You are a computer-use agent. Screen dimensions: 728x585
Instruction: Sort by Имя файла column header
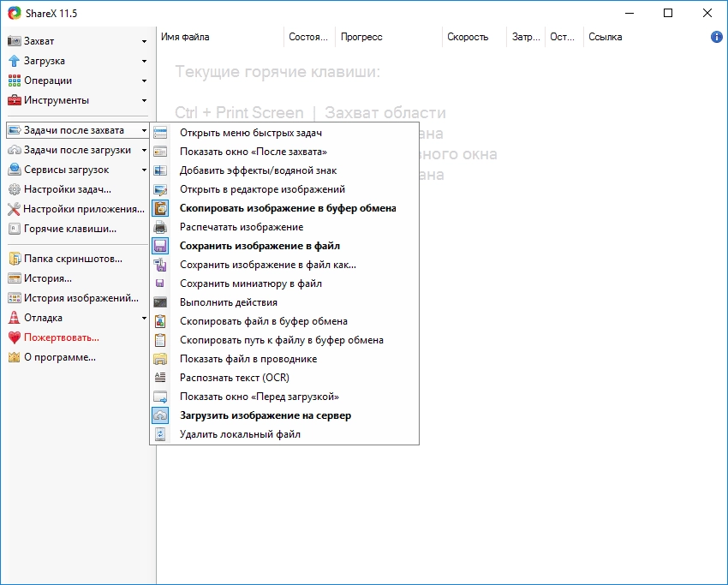(220, 37)
